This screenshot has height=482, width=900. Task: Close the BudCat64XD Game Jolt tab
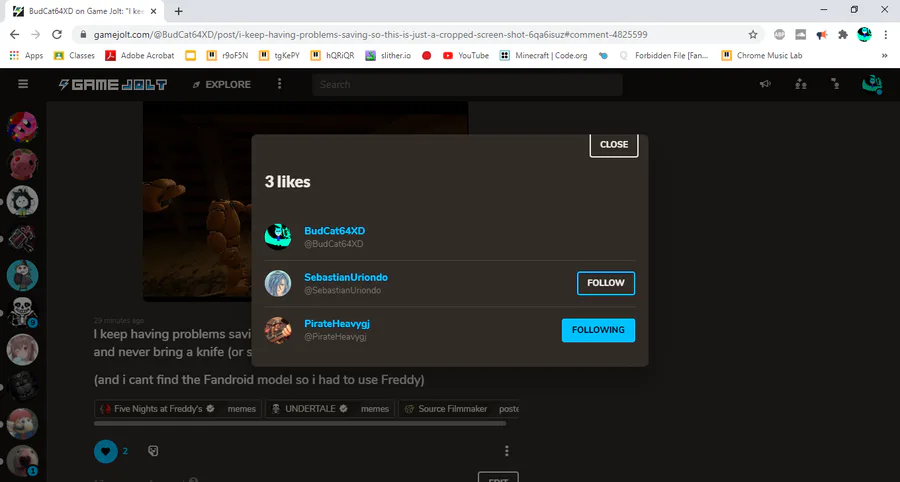pos(153,11)
